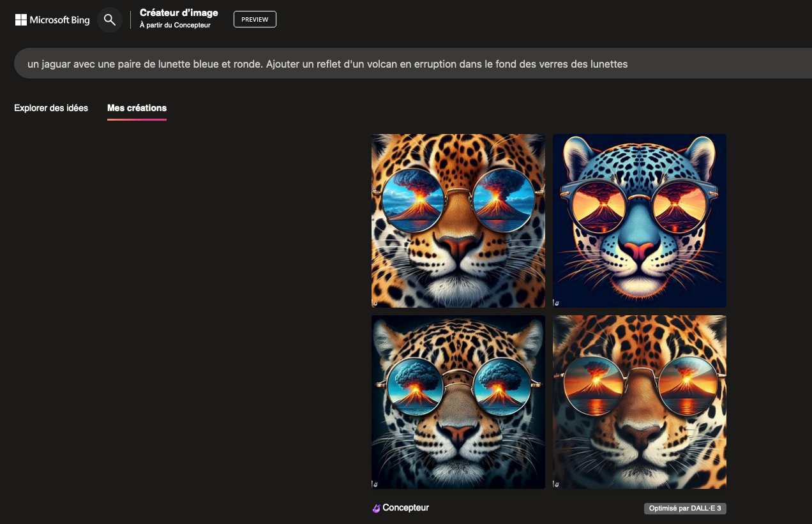812x524 pixels.
Task: Click watermark icon on blue jaguar image
Action: coord(557,303)
